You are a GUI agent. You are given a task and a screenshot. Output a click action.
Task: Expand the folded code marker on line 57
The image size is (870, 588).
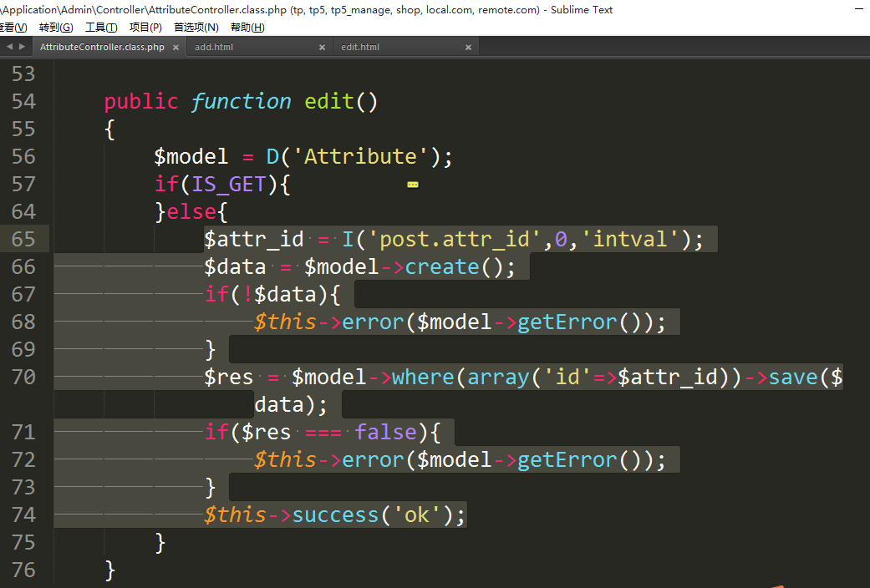pyautogui.click(x=412, y=185)
